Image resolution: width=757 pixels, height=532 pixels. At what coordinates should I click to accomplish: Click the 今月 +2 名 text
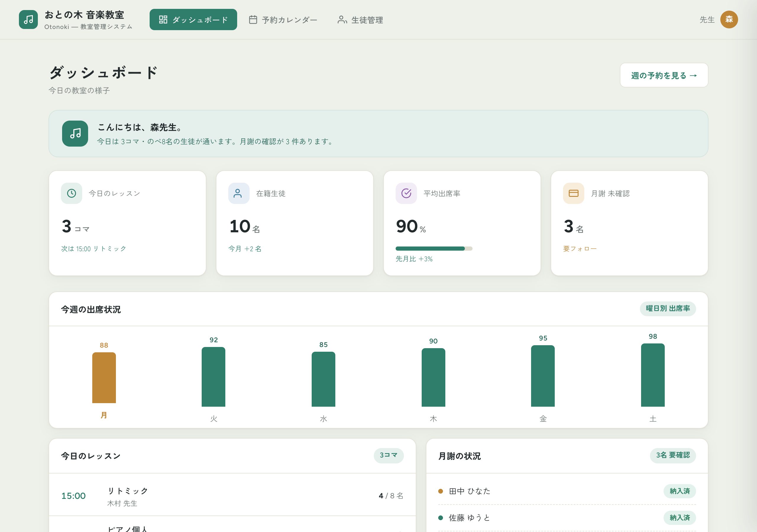[x=245, y=249]
